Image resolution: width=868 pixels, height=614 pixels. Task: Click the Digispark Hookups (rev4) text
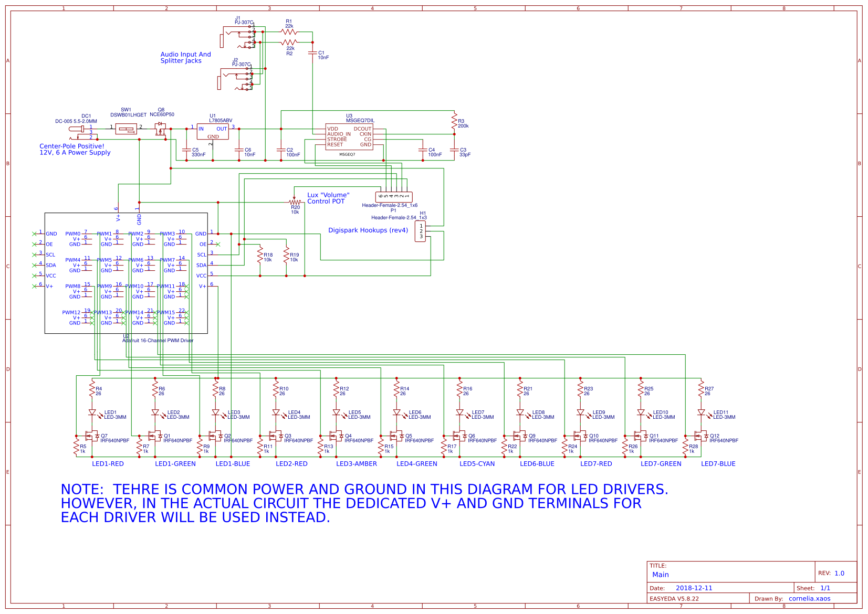tap(368, 230)
